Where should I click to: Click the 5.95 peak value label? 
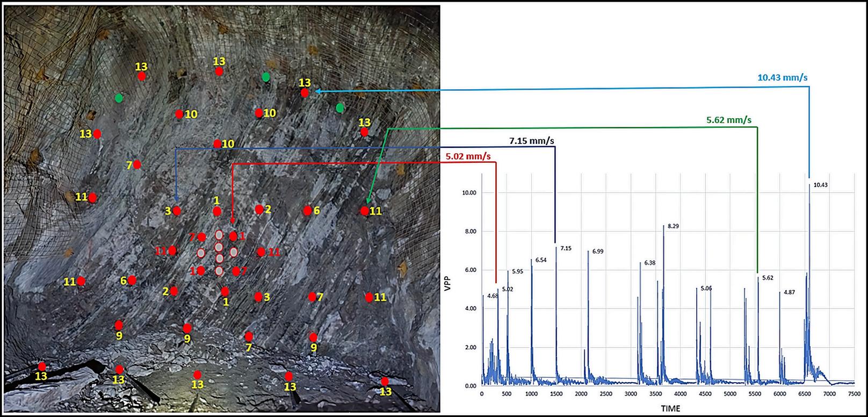click(x=517, y=271)
